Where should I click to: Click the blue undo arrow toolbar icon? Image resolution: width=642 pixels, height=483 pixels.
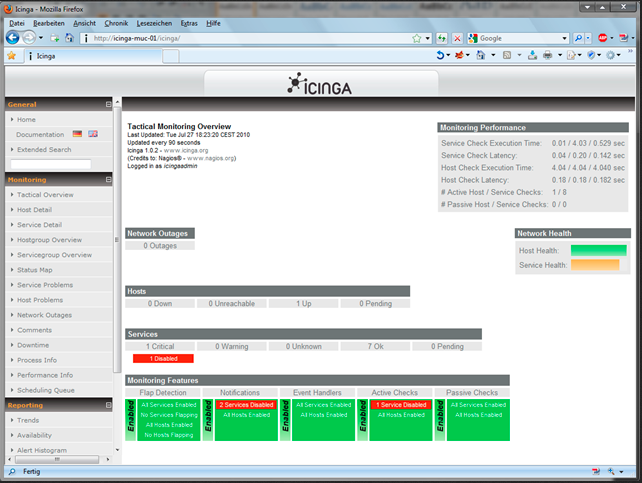pos(440,55)
